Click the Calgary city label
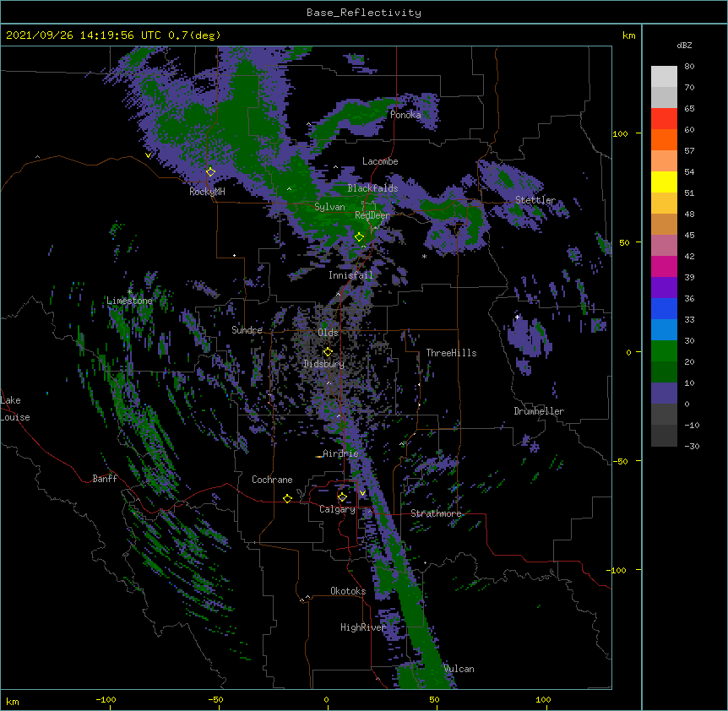Screen dimensions: 728x711 click(x=337, y=509)
